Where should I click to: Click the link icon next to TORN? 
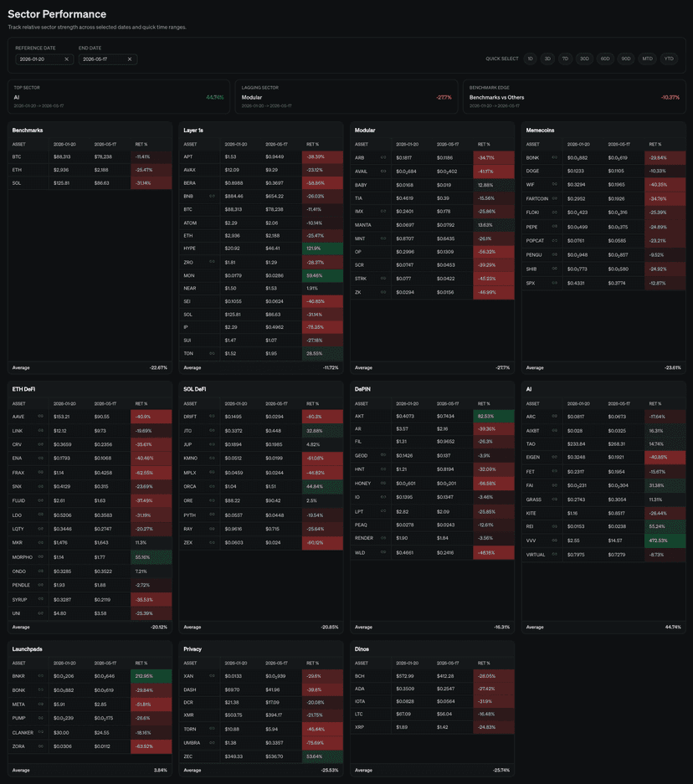tap(212, 729)
